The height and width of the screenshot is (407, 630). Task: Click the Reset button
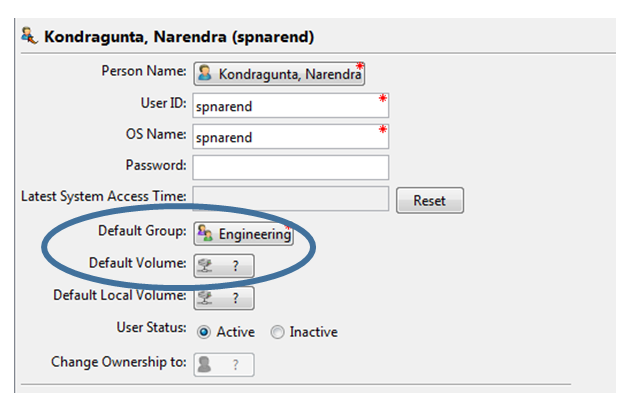tap(430, 200)
